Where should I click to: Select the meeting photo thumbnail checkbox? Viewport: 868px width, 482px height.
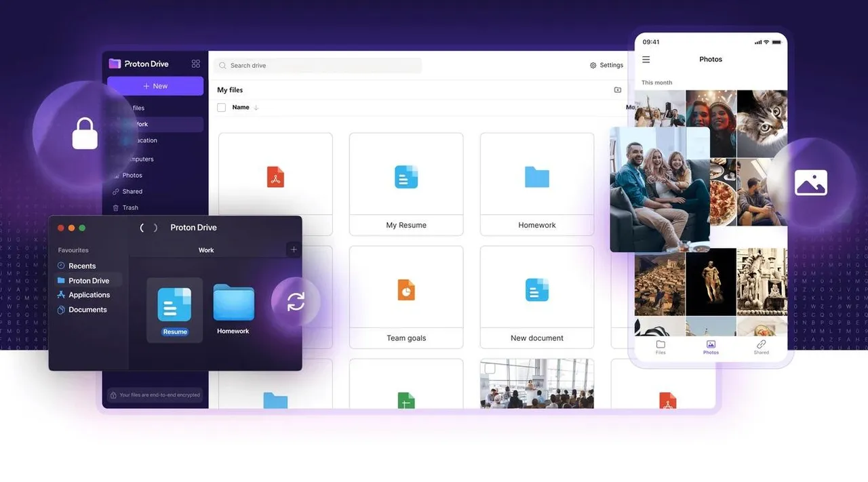coord(490,368)
